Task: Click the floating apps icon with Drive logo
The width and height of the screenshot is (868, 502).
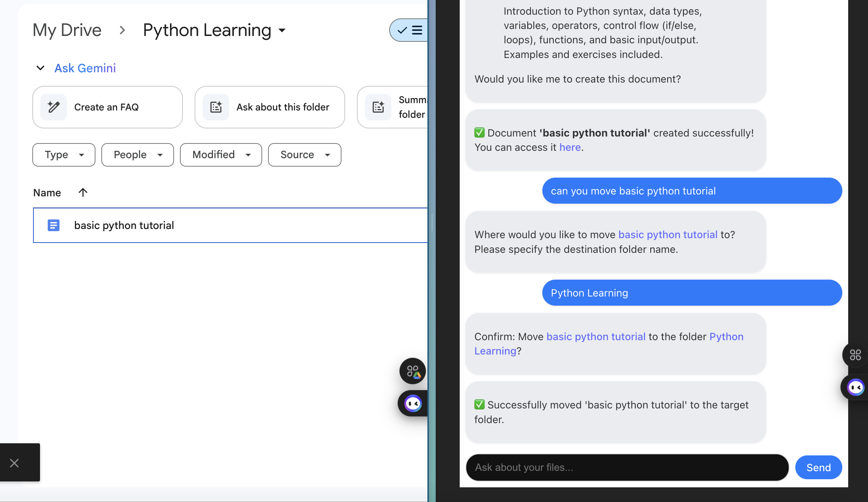Action: pyautogui.click(x=413, y=371)
